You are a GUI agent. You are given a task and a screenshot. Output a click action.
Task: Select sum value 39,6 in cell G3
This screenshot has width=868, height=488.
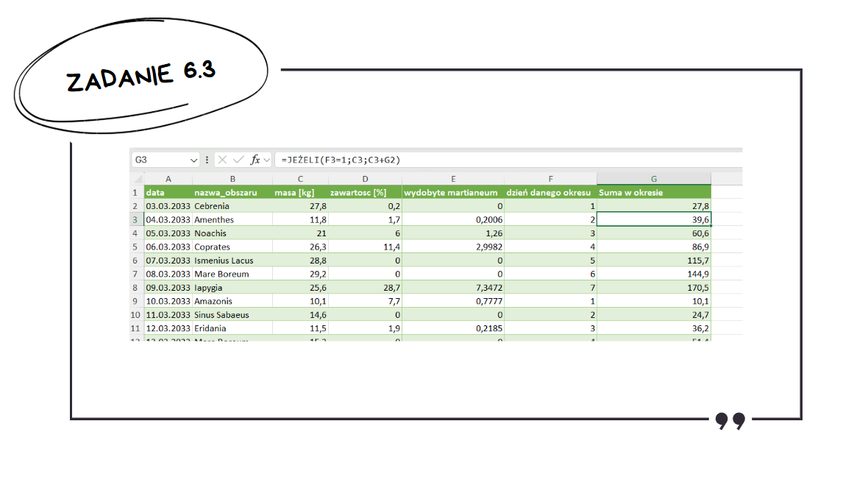coord(654,220)
